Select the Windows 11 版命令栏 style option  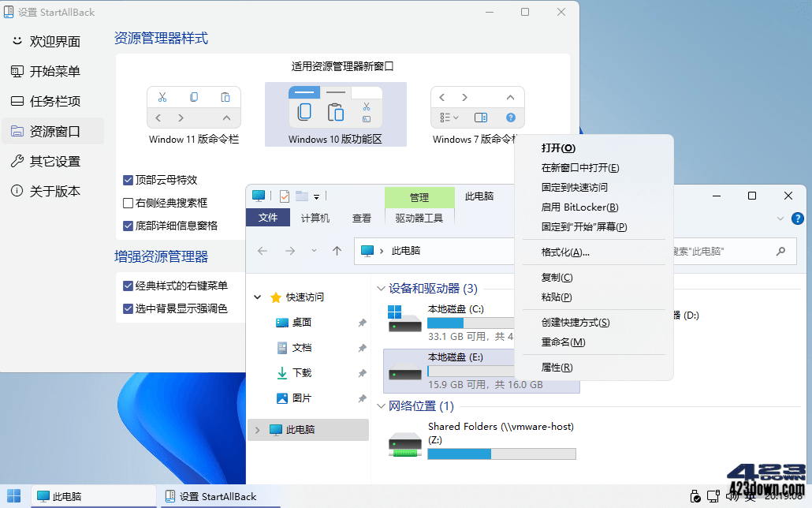click(x=194, y=107)
